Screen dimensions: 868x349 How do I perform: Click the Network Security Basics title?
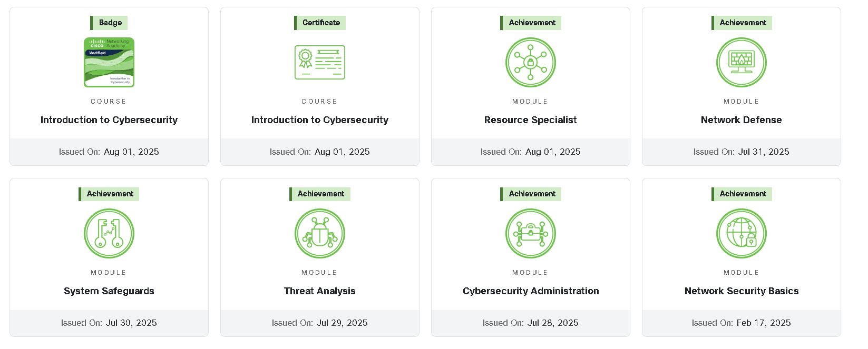click(741, 291)
